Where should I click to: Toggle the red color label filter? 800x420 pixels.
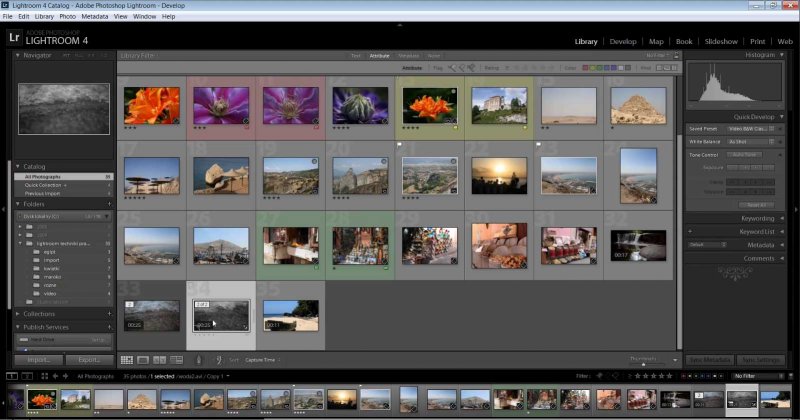(x=587, y=68)
